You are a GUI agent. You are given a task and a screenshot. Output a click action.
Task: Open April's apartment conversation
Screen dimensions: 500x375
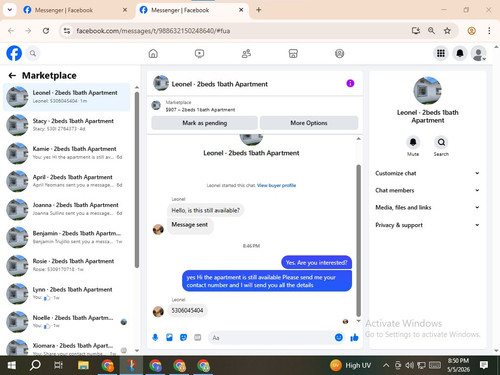[67, 181]
